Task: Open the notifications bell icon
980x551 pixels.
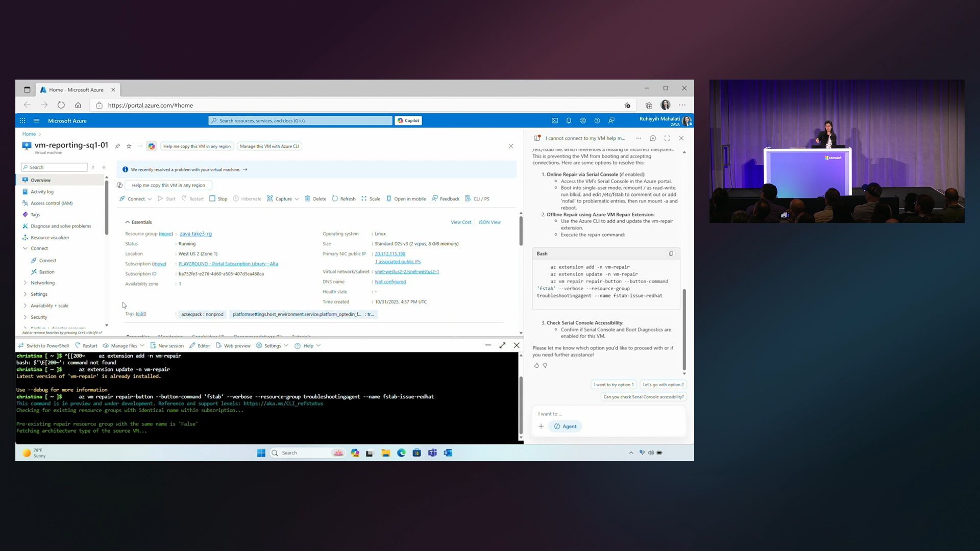Action: [x=569, y=121]
